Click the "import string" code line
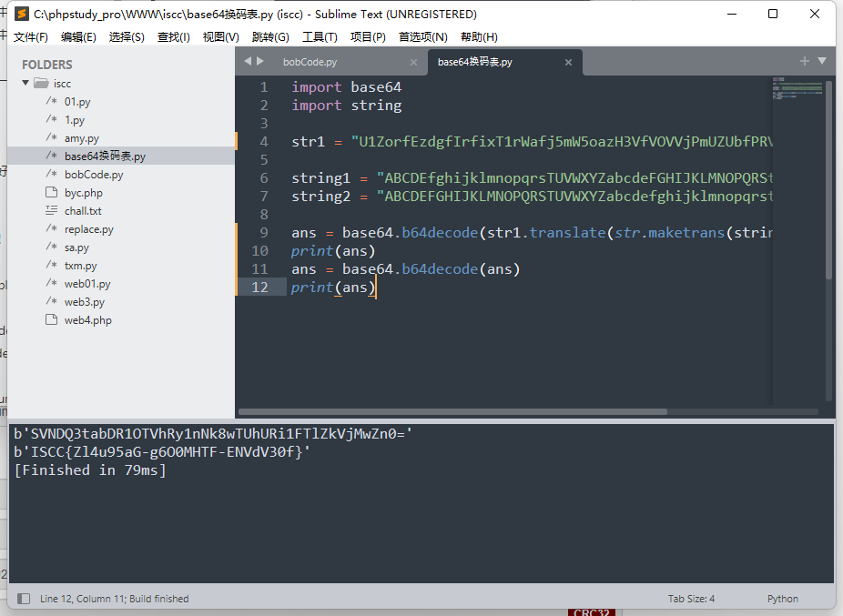 pos(346,106)
